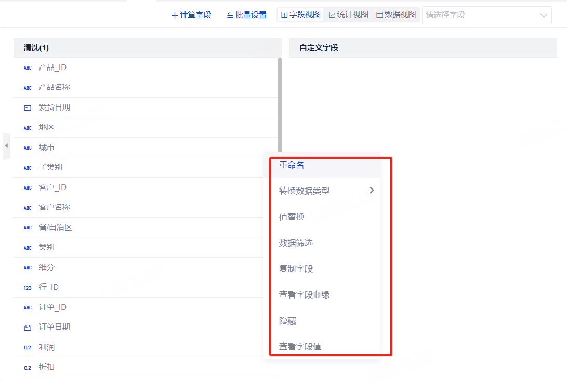Collapse the left side panel arrow
This screenshot has width=567, height=392.
(6, 146)
